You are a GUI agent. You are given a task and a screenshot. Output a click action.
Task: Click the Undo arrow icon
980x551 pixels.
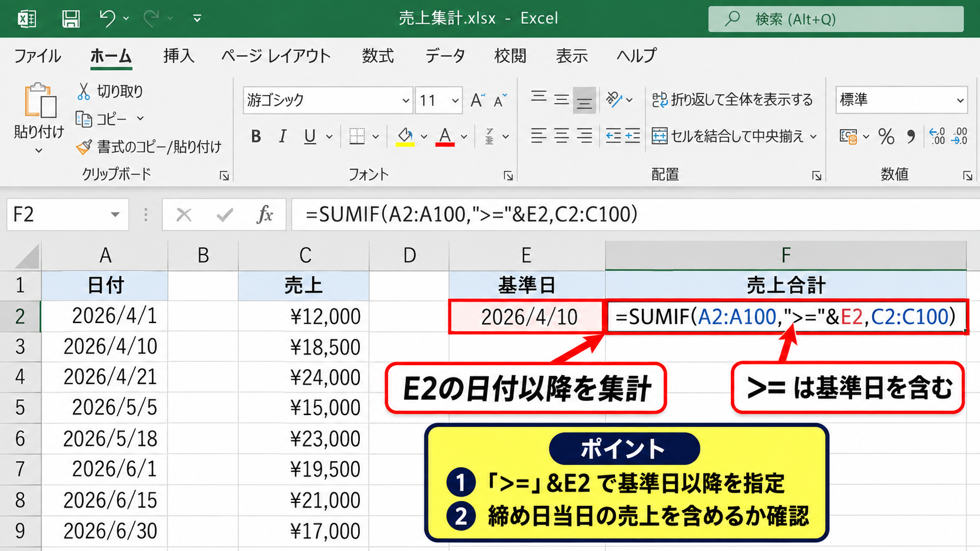[x=107, y=18]
